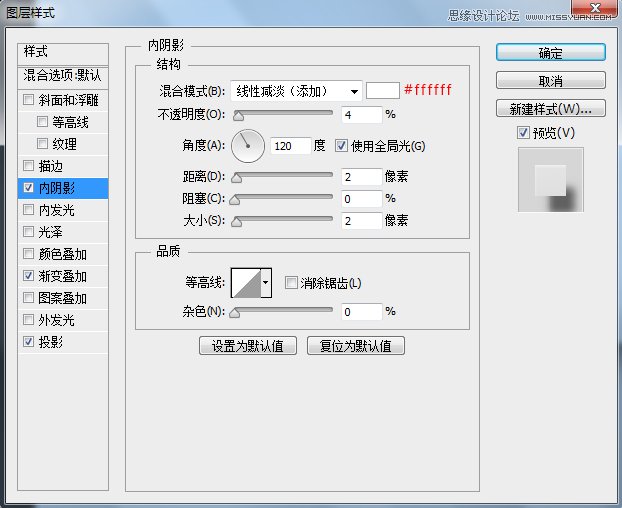Toggle 使用全局光 checkbox
Image resolution: width=622 pixels, height=508 pixels.
(x=341, y=146)
